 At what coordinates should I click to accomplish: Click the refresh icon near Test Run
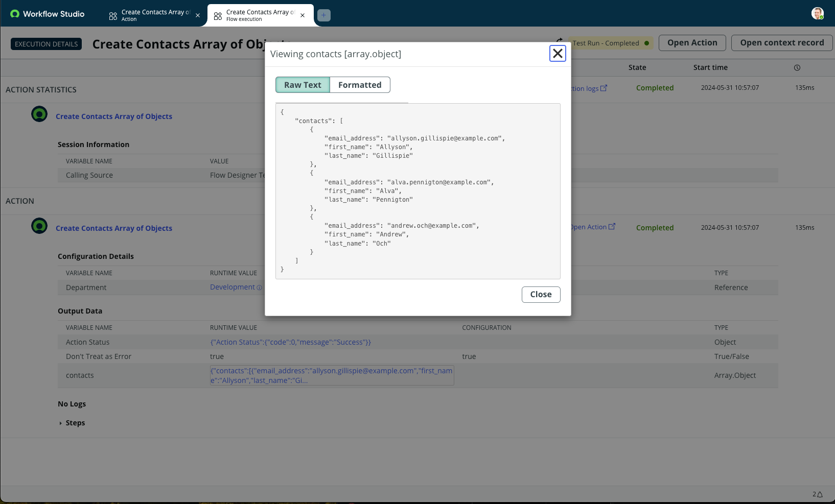click(560, 40)
